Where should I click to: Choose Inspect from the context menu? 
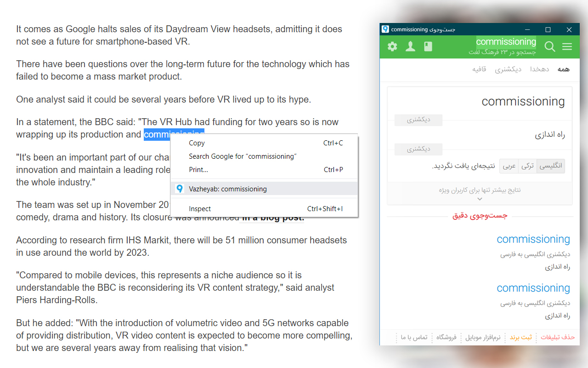[x=264, y=209]
